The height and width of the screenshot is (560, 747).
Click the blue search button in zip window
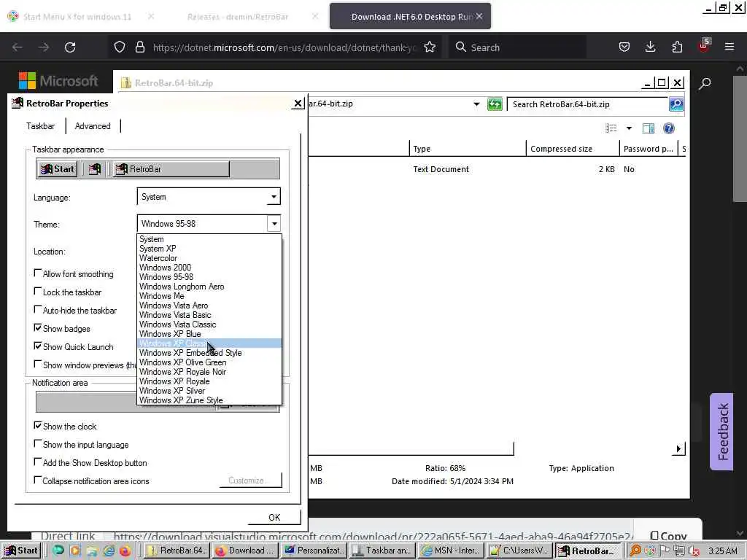(676, 104)
